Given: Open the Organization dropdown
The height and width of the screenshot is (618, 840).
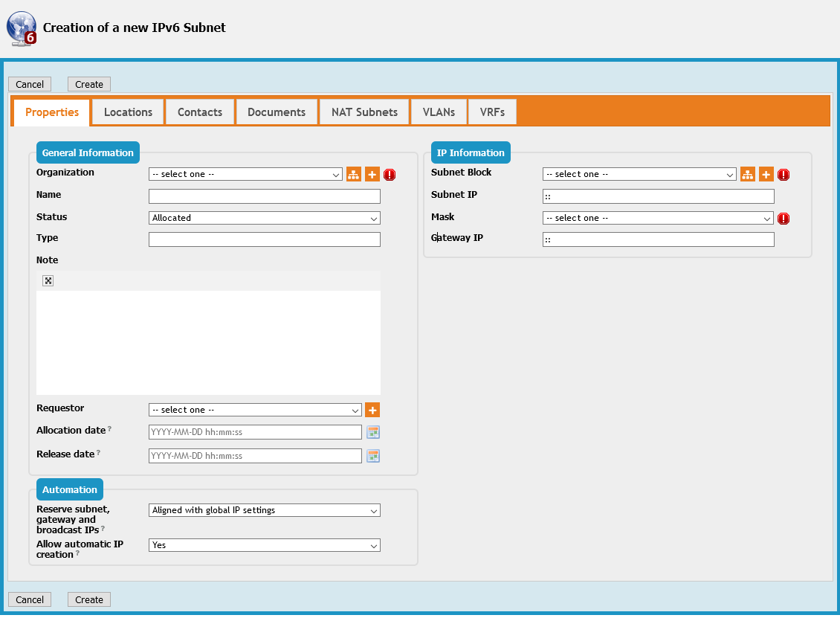Looking at the screenshot, I should (x=245, y=175).
